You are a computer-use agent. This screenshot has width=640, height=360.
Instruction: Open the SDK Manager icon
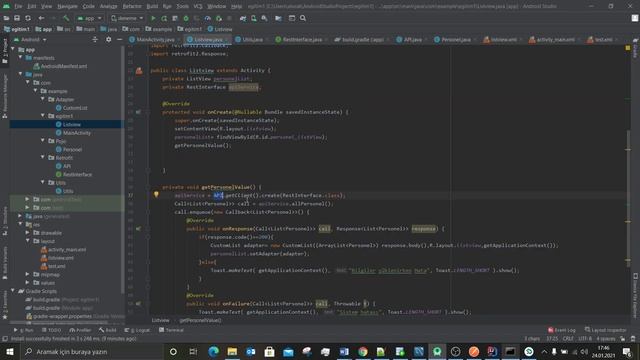(264, 18)
